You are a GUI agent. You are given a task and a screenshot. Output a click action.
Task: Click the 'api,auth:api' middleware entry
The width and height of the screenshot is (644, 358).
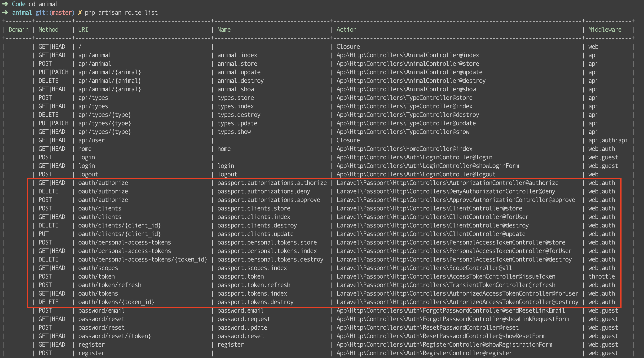click(608, 140)
